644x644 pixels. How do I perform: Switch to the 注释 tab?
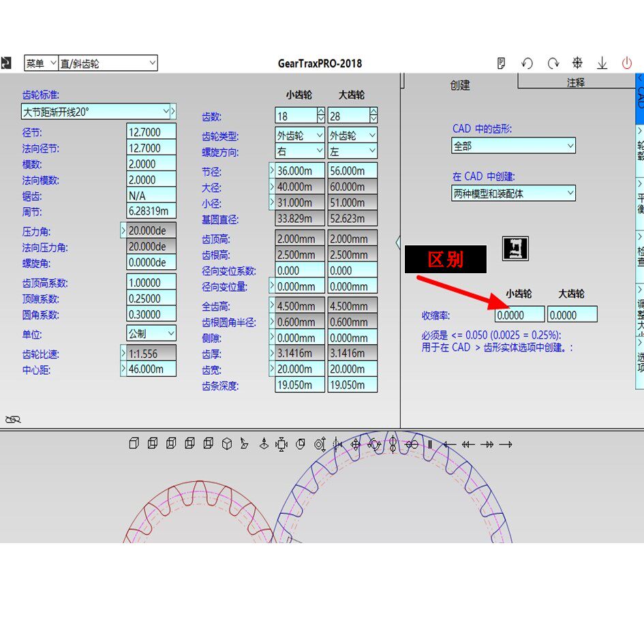point(575,82)
